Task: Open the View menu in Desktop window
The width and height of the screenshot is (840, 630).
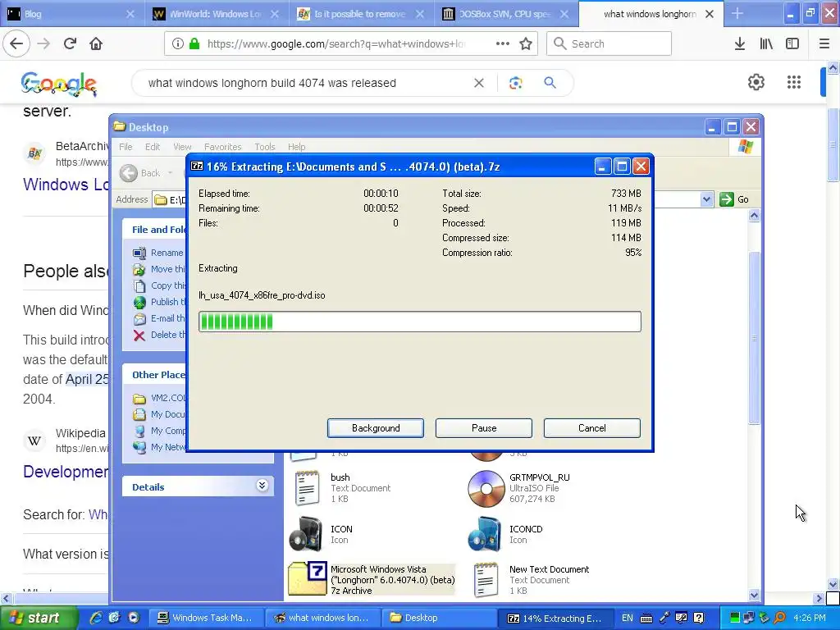Action: (x=182, y=147)
